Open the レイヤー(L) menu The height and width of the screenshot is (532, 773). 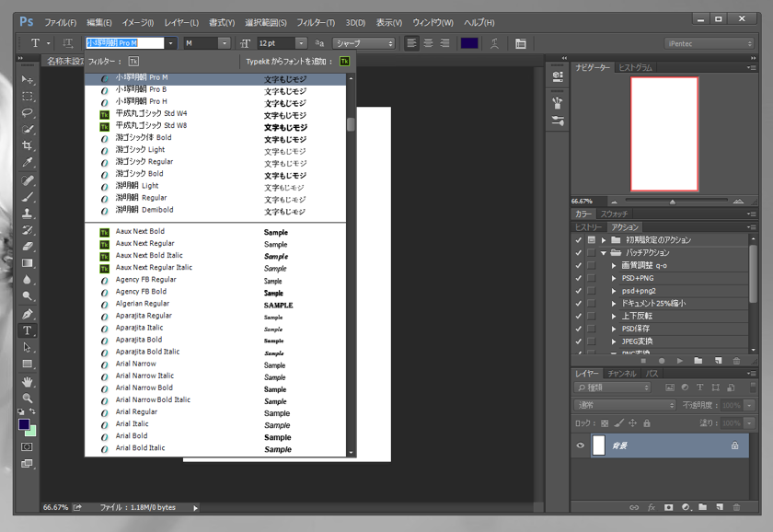click(x=181, y=23)
